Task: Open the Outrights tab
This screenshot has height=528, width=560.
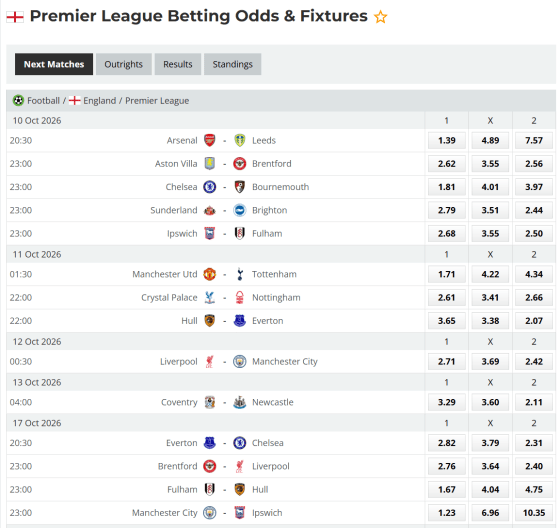Action: pyautogui.click(x=124, y=64)
